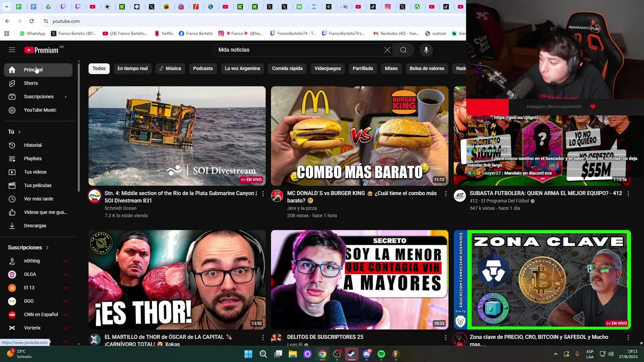Open 412 - El Programa Del Fútbol channel

tap(499, 201)
